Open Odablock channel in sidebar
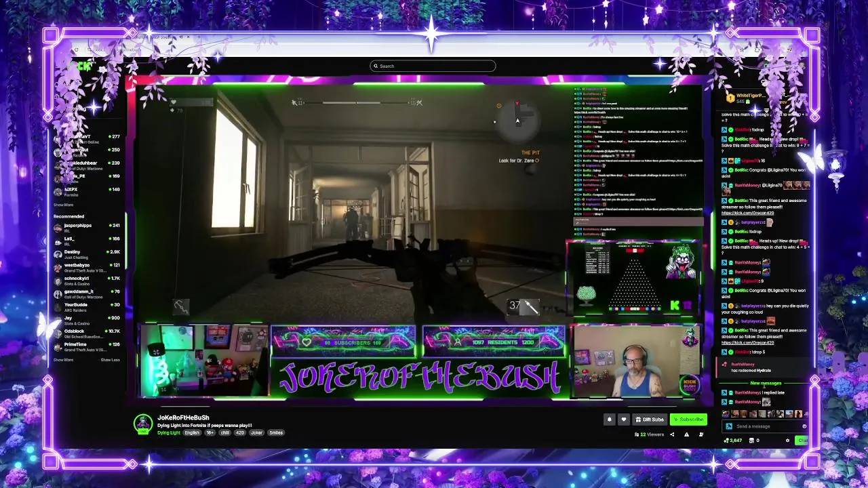868x488 pixels. [87, 333]
